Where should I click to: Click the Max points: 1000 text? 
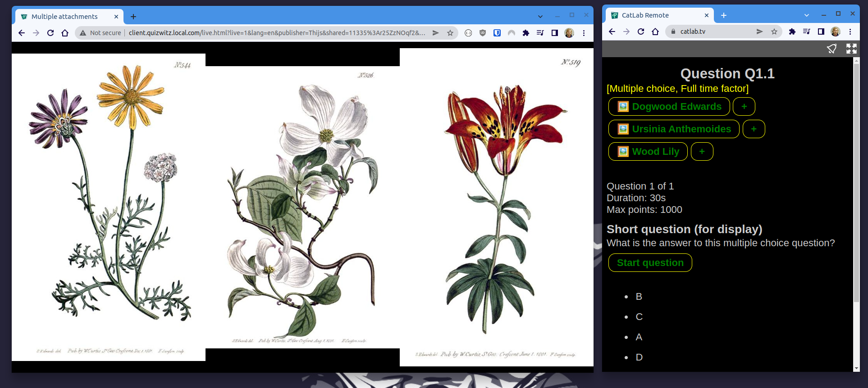point(644,210)
